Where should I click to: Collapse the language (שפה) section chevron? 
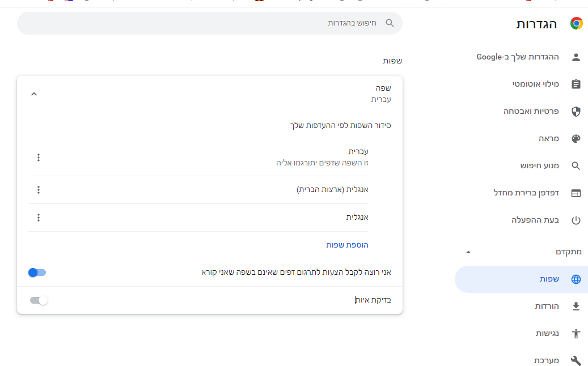pyautogui.click(x=34, y=94)
